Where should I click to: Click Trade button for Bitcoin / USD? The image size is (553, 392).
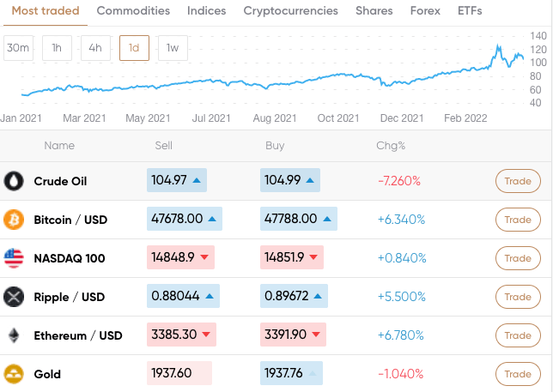(518, 220)
